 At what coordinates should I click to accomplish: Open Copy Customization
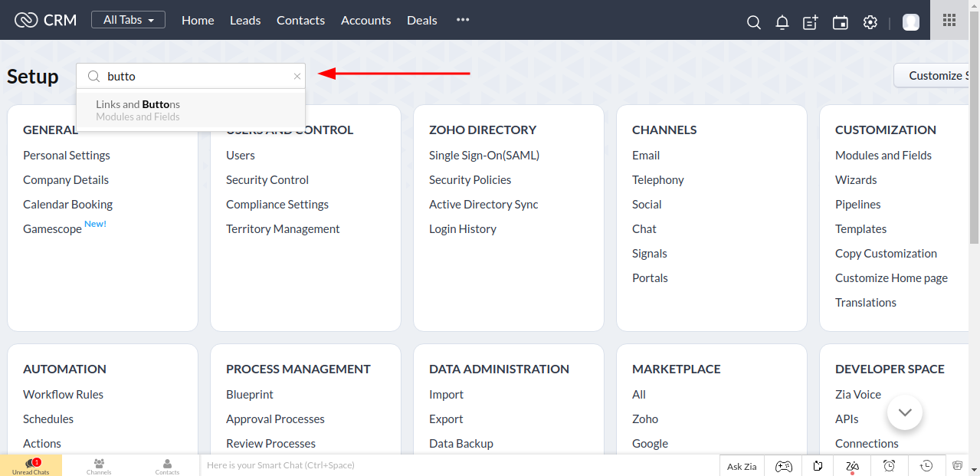coord(886,253)
